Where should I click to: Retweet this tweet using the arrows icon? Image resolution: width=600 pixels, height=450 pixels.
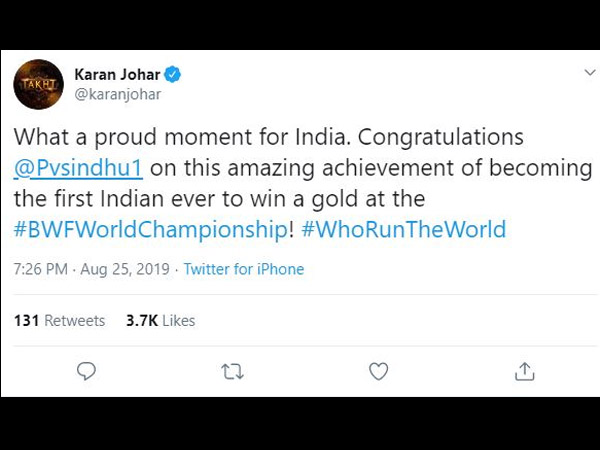(233, 372)
